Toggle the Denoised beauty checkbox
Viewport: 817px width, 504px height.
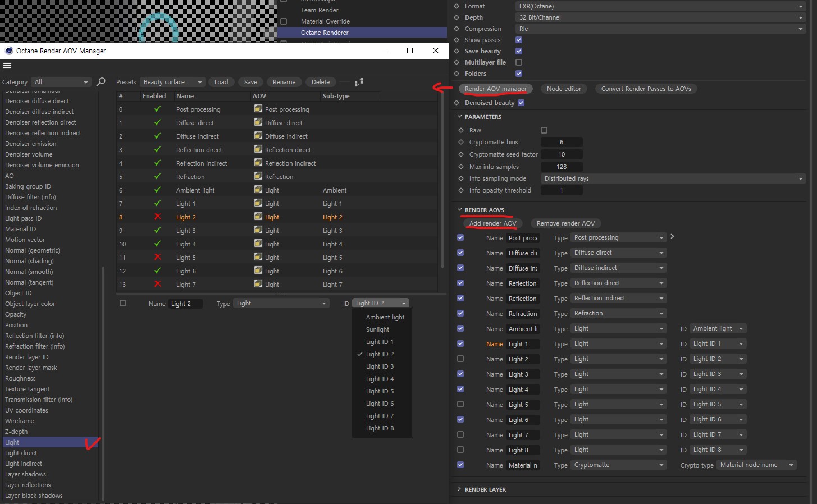tap(521, 103)
